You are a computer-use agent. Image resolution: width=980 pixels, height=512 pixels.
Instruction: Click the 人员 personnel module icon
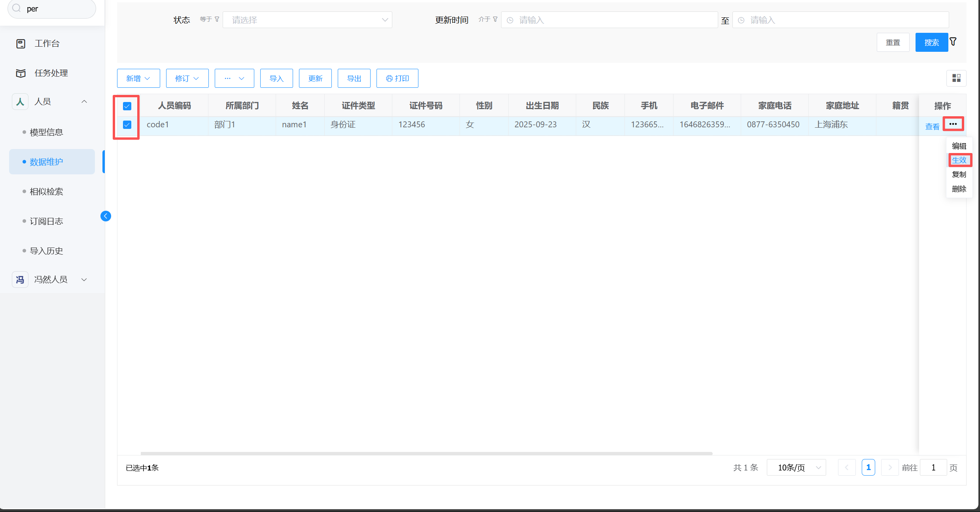tap(20, 102)
